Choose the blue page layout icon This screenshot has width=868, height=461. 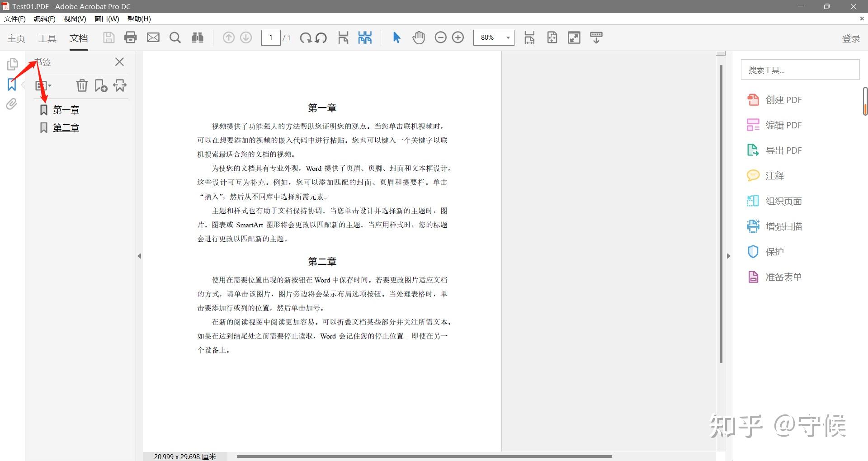(365, 38)
